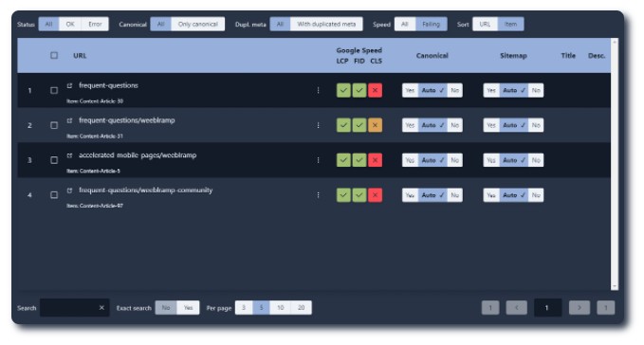
Task: Click the Sitemap column header
Action: 513,55
